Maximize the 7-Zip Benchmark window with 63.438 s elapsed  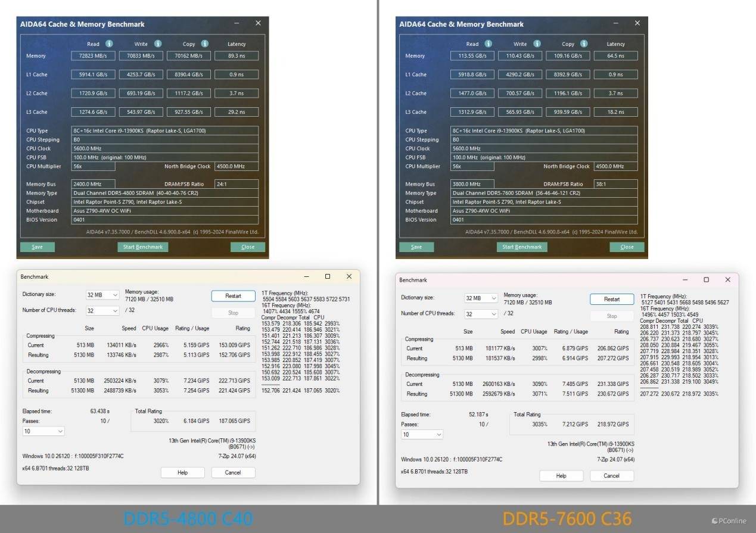(328, 276)
